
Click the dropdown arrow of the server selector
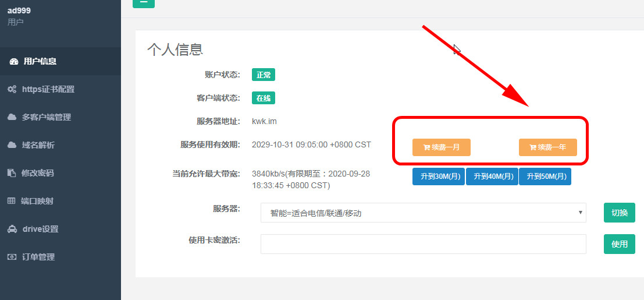pyautogui.click(x=580, y=213)
